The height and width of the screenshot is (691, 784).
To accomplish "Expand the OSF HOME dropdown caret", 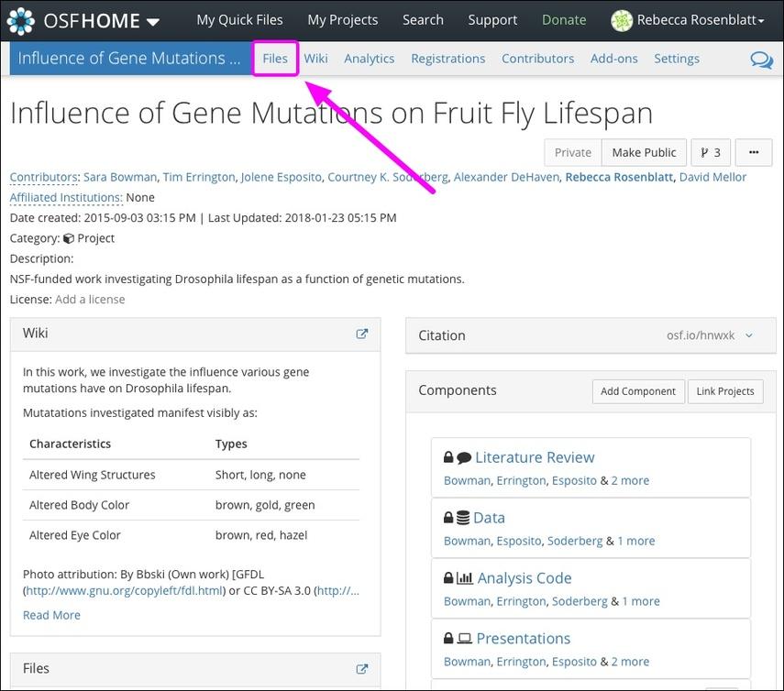I will point(152,22).
